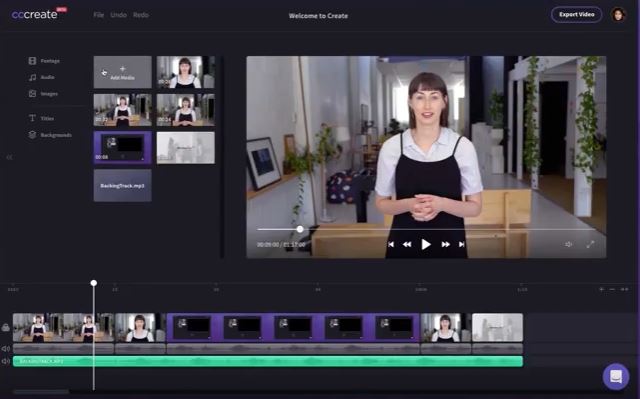Open the Titles section in sidebar

pyautogui.click(x=41, y=118)
